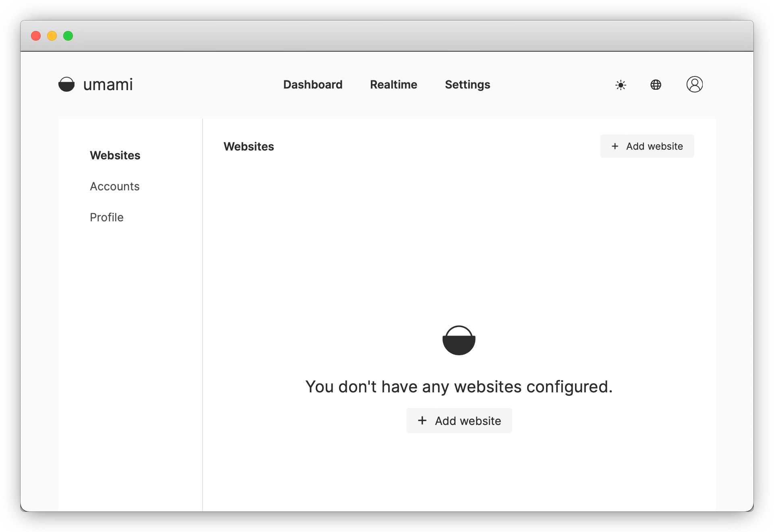Image resolution: width=774 pixels, height=532 pixels.
Task: Open the user profile avatar menu
Action: click(x=694, y=85)
